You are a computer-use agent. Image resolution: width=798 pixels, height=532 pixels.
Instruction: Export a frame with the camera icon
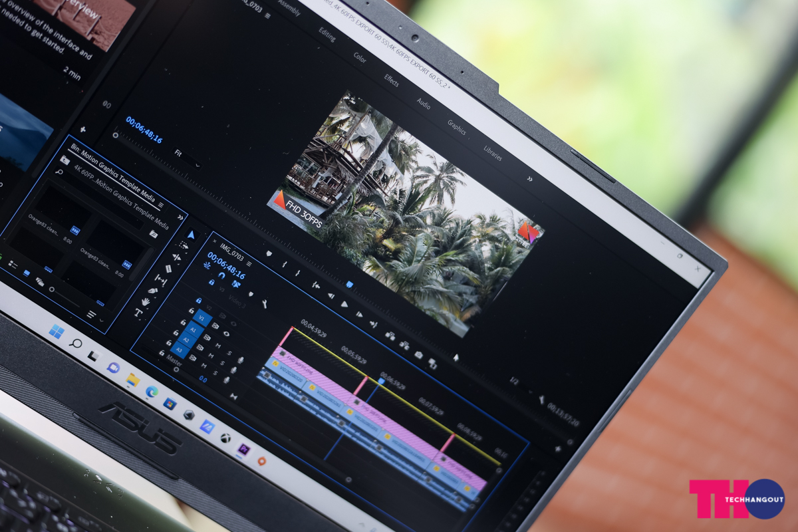point(419,354)
